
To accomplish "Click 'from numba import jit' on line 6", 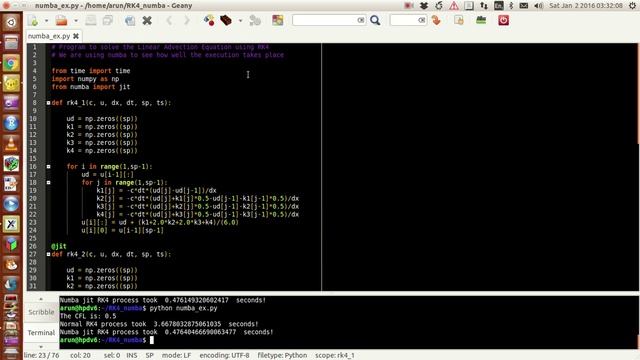I will [x=91, y=87].
